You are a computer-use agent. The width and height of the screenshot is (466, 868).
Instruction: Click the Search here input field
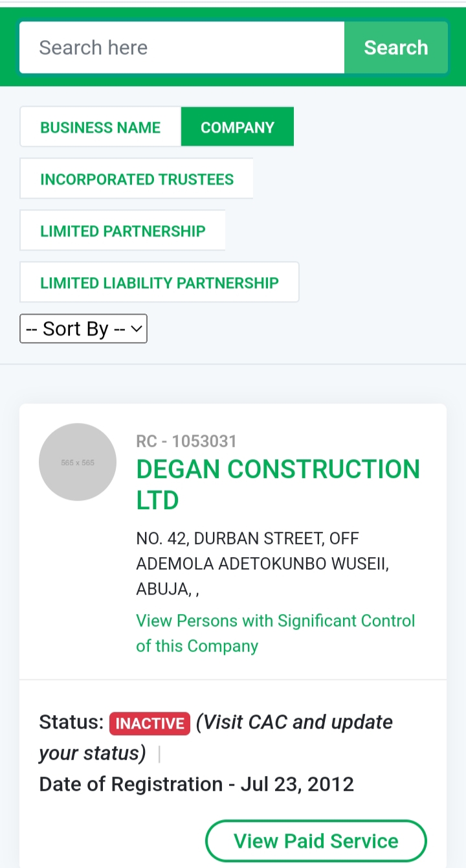(x=181, y=47)
